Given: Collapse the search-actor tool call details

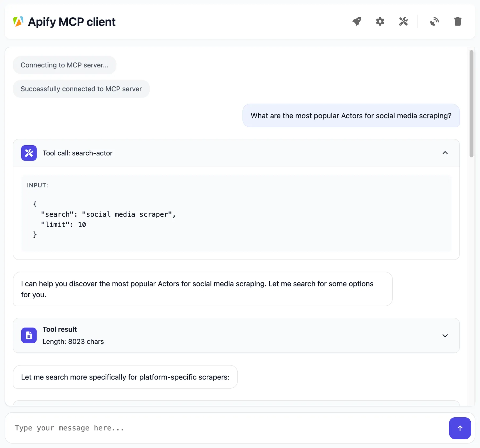Looking at the screenshot, I should (x=445, y=153).
